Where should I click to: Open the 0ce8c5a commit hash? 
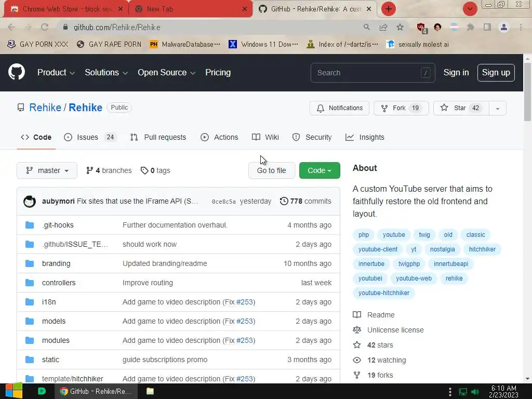coord(223,202)
